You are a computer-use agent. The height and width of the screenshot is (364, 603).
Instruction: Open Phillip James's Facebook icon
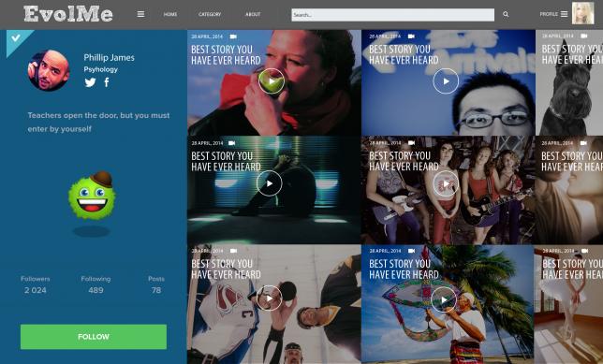click(x=107, y=81)
